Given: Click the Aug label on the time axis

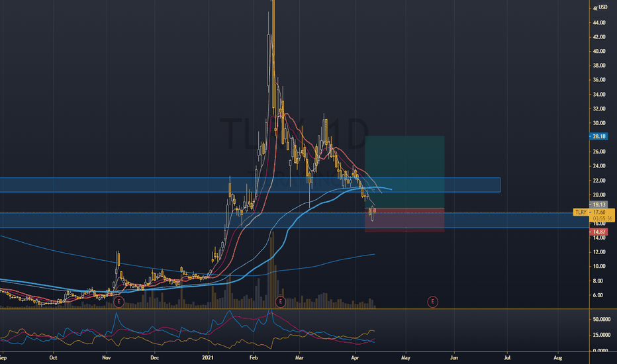Looking at the screenshot, I should coord(558,357).
